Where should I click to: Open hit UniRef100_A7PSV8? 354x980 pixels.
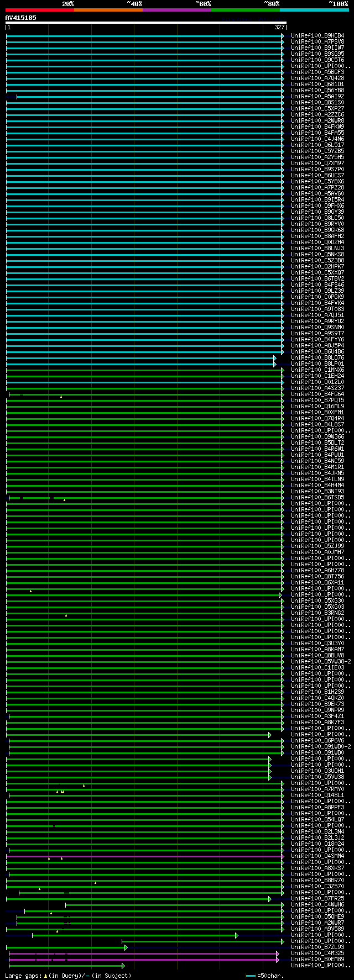317,42
